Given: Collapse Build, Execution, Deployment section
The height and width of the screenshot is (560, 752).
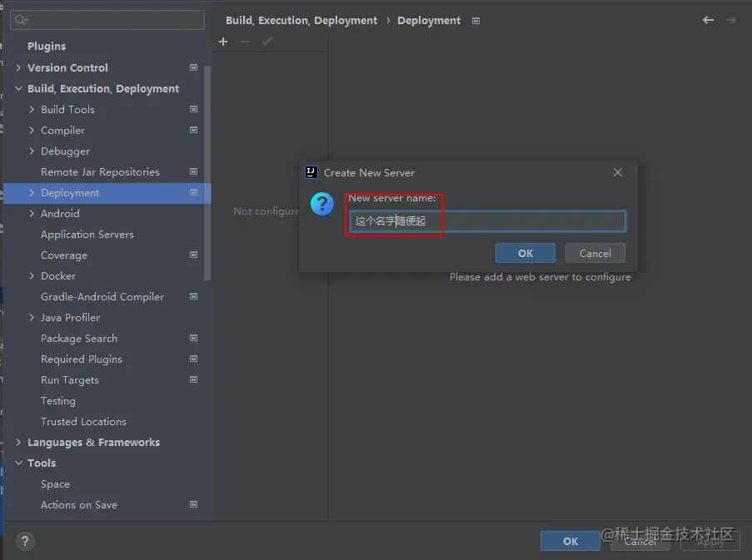Looking at the screenshot, I should (18, 89).
